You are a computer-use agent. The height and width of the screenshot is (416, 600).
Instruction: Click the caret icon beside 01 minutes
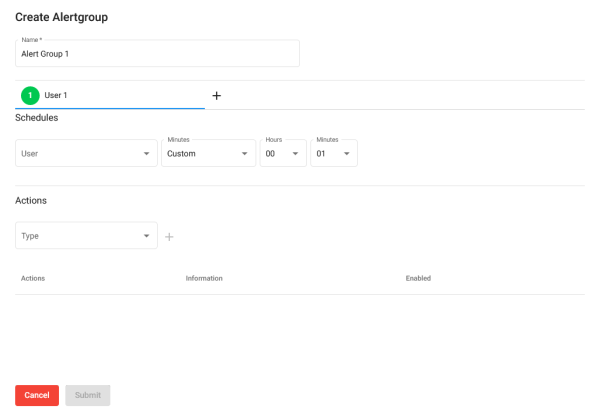347,153
